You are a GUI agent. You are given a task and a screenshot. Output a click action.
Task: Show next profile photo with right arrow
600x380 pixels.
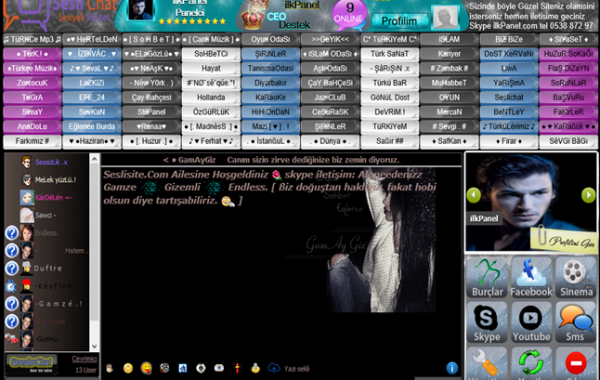[588, 195]
